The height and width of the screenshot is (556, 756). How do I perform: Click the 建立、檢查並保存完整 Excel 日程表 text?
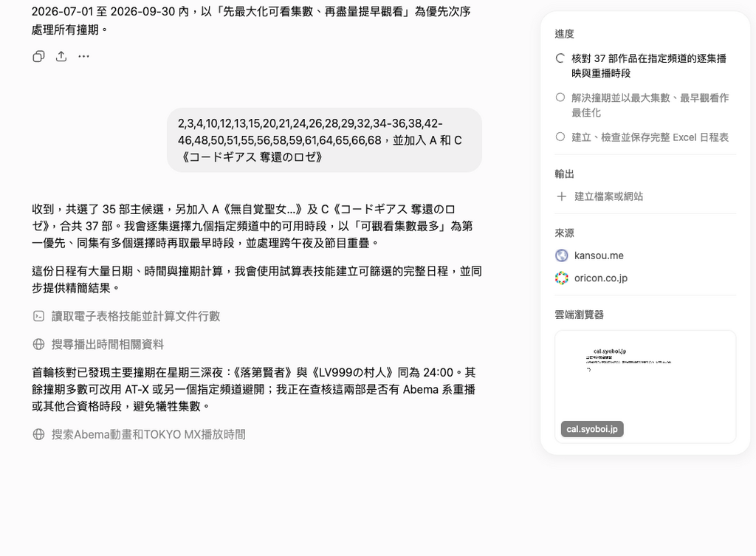coord(650,137)
